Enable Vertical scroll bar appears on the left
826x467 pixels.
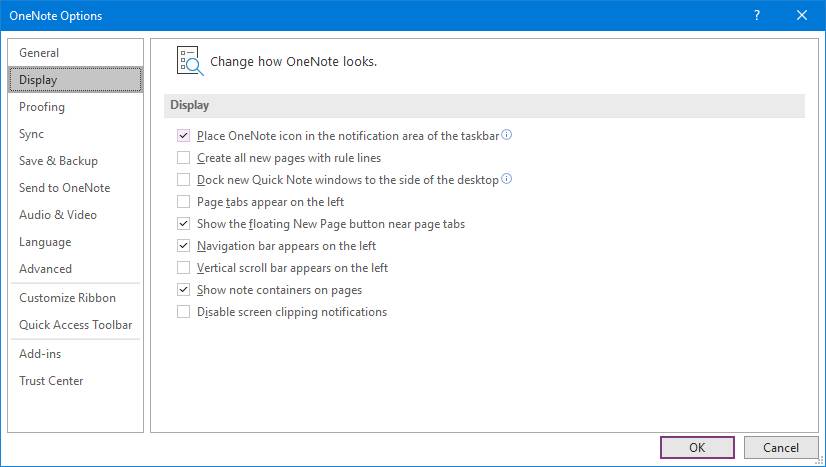tap(183, 268)
